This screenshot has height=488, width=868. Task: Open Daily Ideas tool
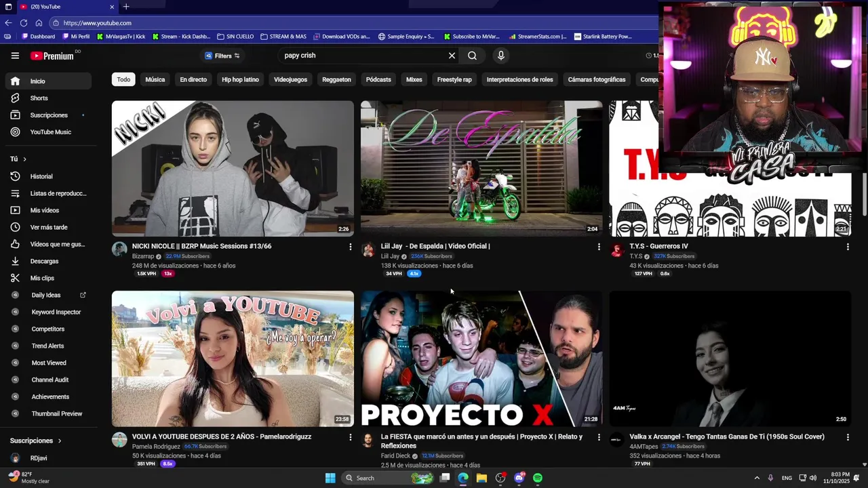click(47, 295)
